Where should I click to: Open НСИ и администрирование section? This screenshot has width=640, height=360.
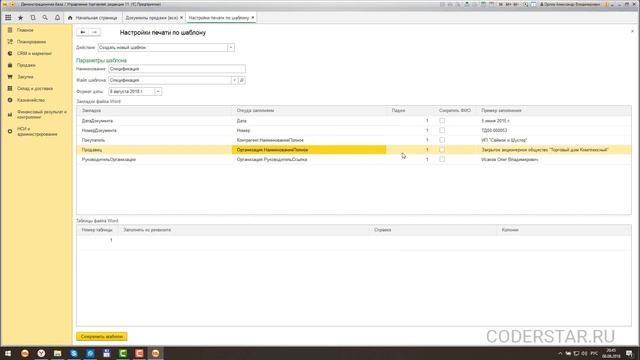click(37, 131)
